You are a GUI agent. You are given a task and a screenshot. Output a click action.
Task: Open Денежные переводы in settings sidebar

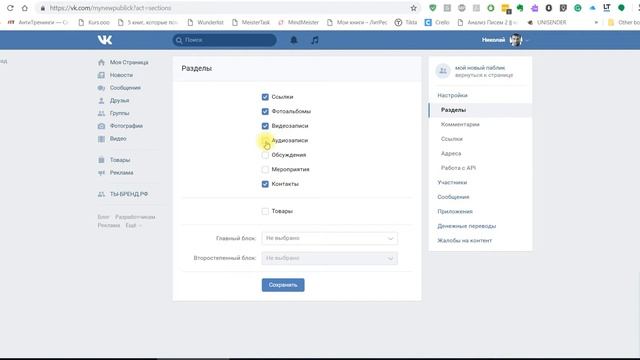coord(467,226)
